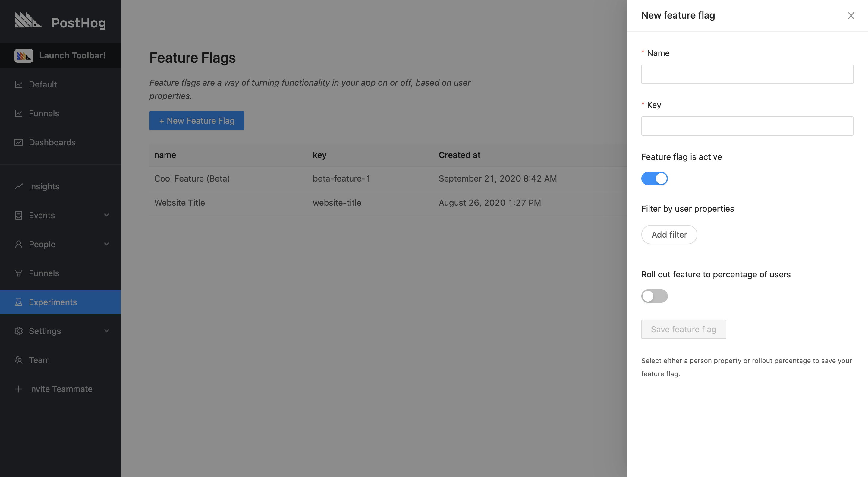Enable Roll out feature to percentage toggle

[654, 295]
